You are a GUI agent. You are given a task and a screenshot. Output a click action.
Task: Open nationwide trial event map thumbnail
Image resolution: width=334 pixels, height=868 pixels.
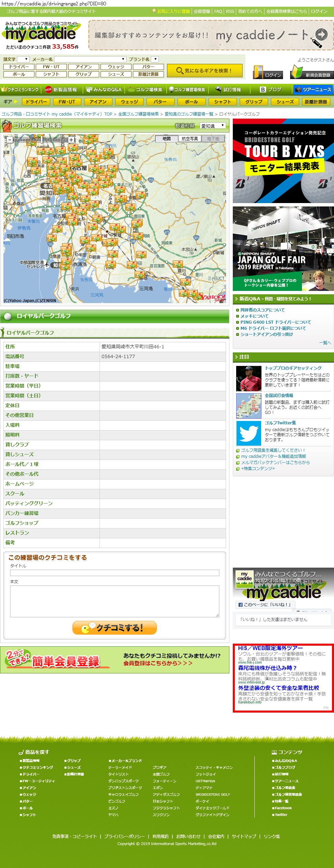(x=249, y=405)
